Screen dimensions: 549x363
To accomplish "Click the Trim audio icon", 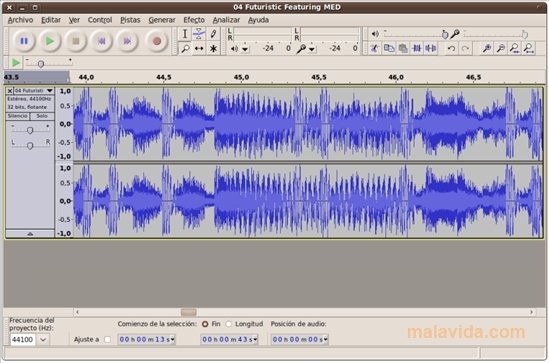I will coord(417,48).
